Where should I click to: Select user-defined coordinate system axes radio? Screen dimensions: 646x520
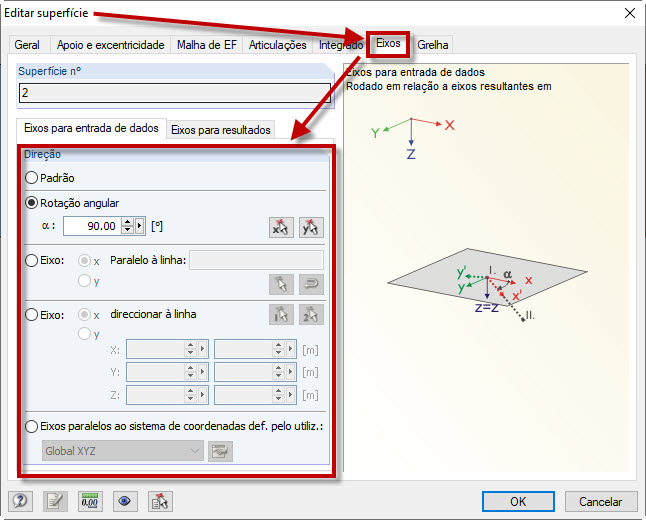(x=32, y=426)
